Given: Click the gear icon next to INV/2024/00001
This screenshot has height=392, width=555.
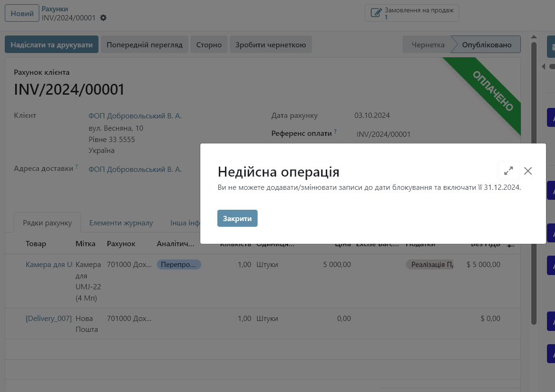Looking at the screenshot, I should 103,18.
